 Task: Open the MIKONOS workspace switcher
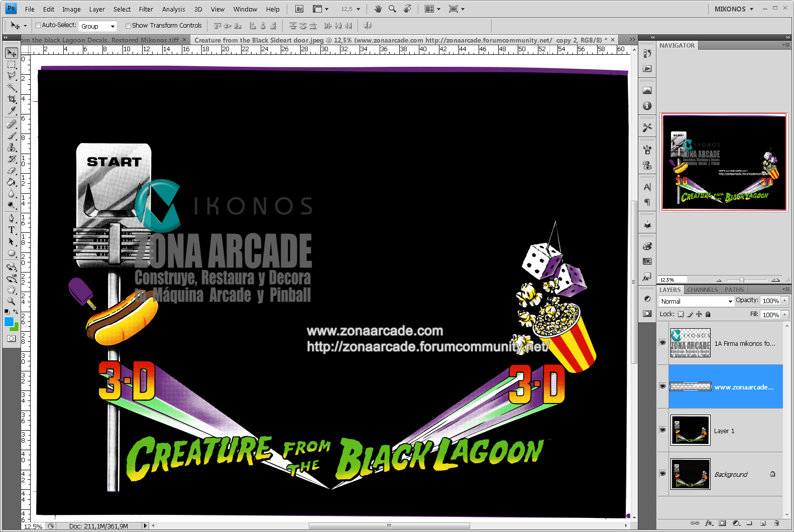tap(734, 9)
